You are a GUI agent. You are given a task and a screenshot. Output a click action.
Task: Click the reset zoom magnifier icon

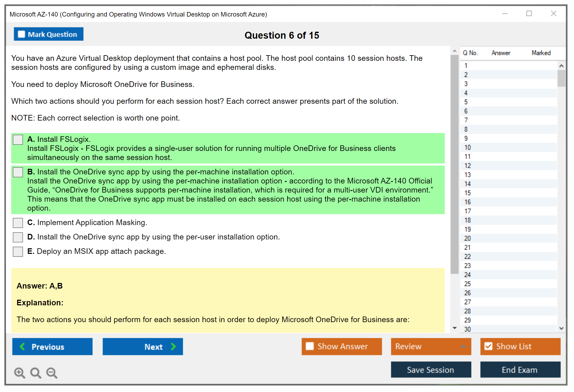(x=36, y=373)
